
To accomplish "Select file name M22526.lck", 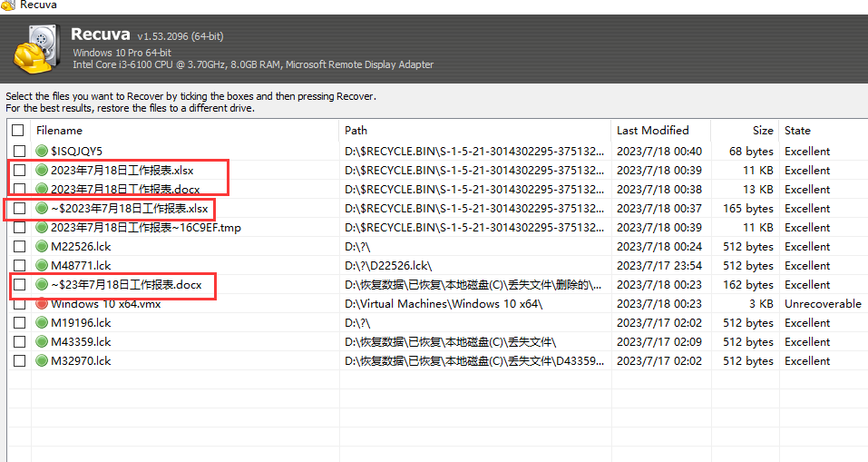I will point(81,247).
